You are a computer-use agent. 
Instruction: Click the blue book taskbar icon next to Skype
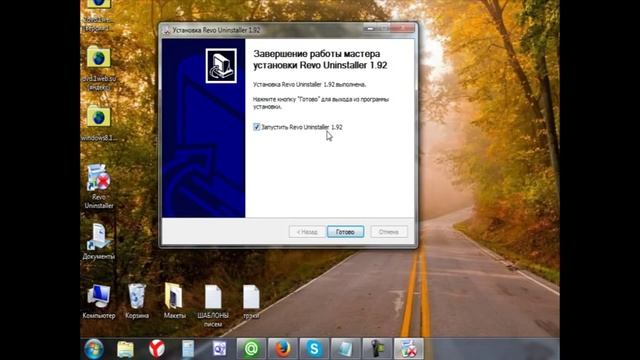pos(345,349)
